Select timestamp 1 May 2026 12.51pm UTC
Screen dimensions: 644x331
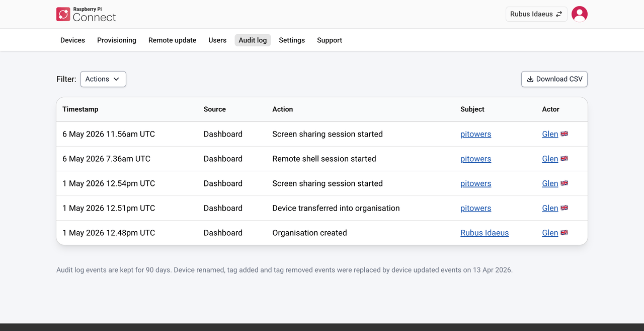109,208
